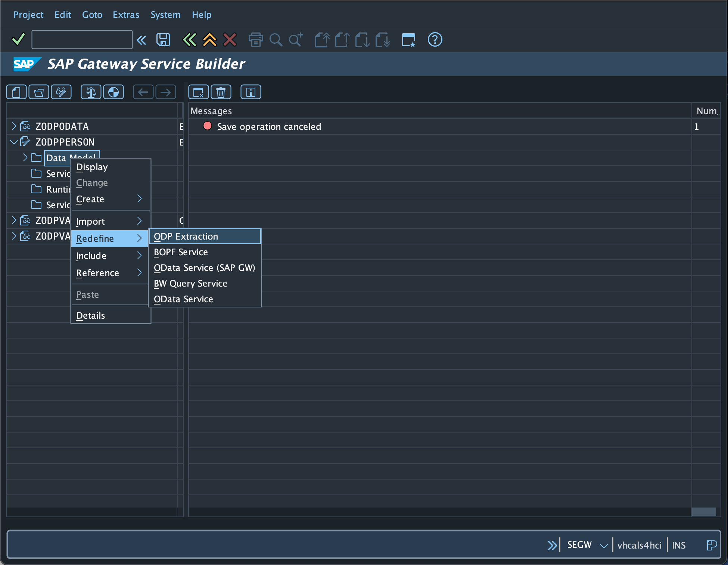Click Details in context menu
Screen dimensions: 728x565
pyautogui.click(x=91, y=316)
